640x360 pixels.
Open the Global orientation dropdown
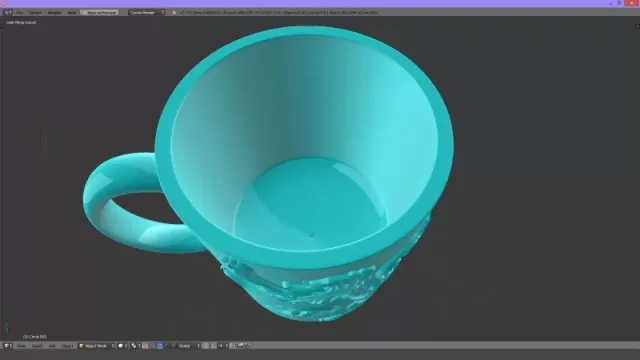(x=189, y=346)
